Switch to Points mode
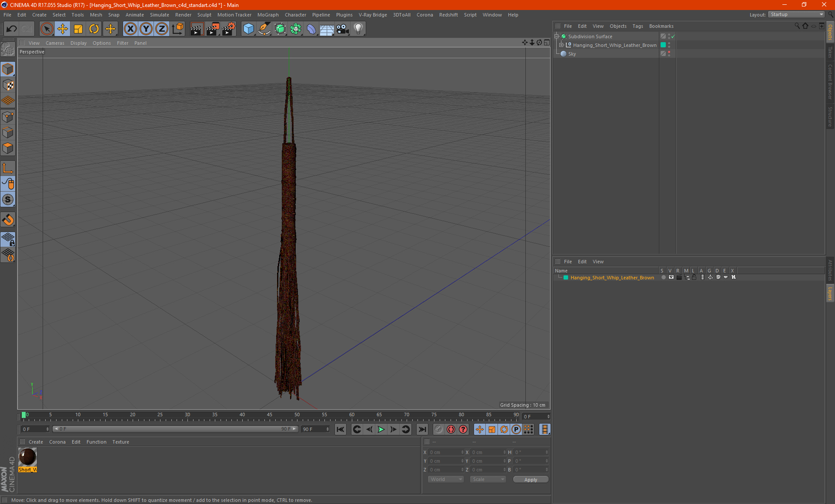The height and width of the screenshot is (504, 835). [8, 116]
